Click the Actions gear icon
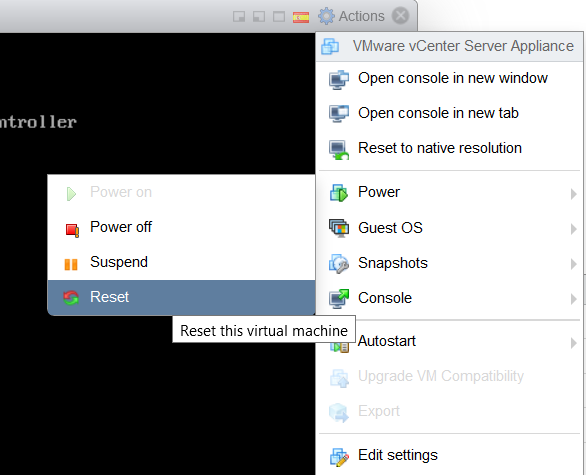The image size is (586, 475). point(326,16)
